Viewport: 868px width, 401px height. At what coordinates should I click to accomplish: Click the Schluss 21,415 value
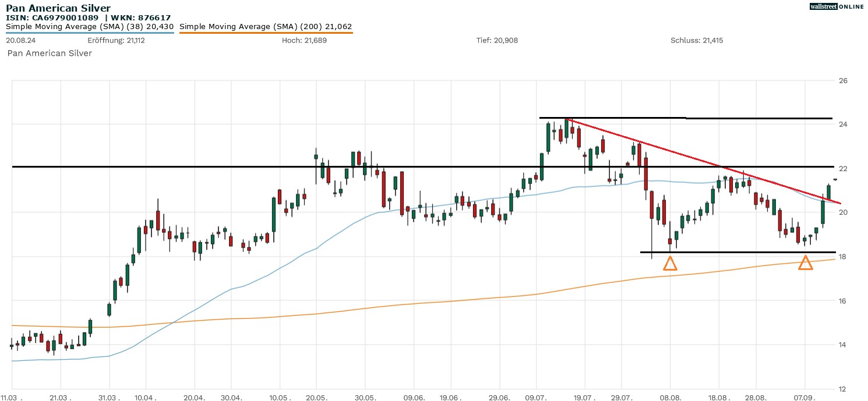click(697, 41)
